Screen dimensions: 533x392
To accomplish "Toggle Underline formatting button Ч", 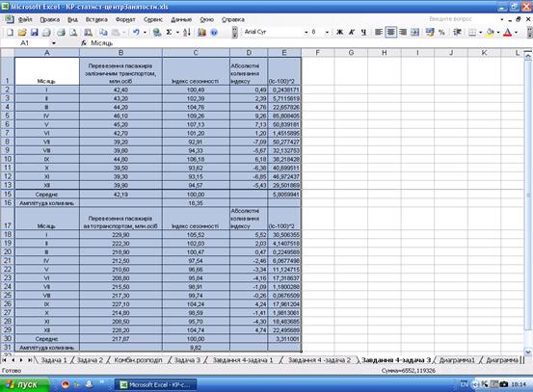I will pyautogui.click(x=363, y=33).
